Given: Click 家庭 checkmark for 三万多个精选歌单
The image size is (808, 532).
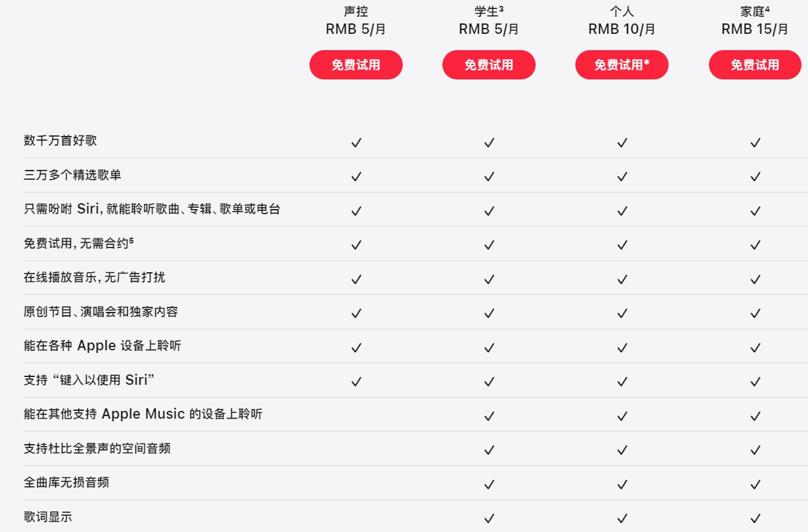Looking at the screenshot, I should (x=755, y=176).
